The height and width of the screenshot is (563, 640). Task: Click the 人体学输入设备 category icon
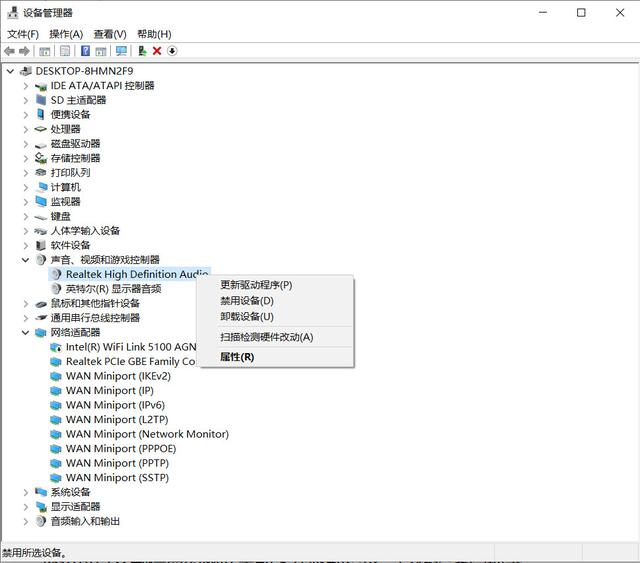point(41,231)
